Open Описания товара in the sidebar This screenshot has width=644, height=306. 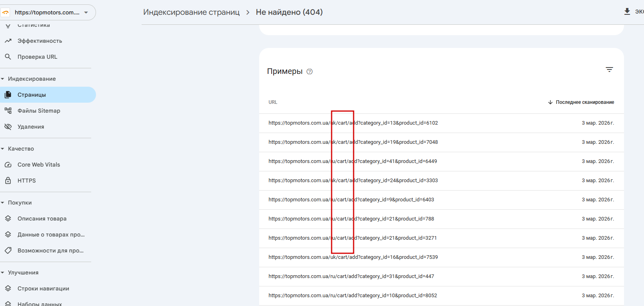point(47,219)
